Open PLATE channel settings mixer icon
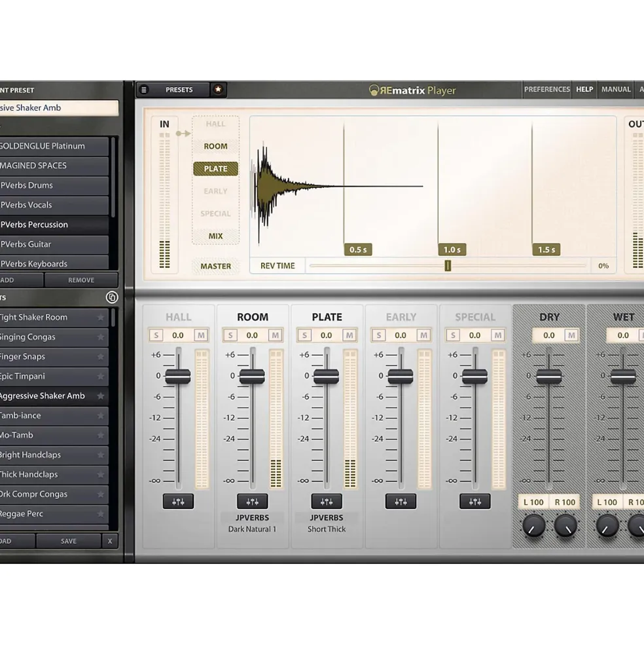 pos(327,502)
